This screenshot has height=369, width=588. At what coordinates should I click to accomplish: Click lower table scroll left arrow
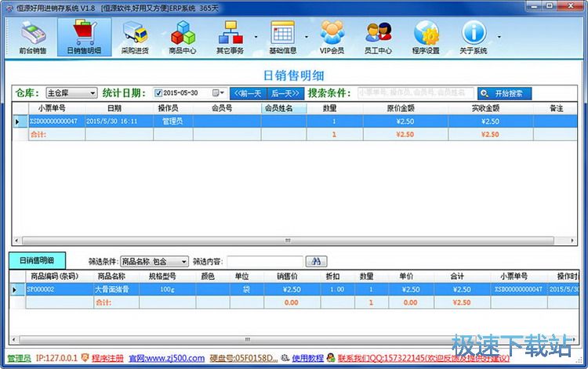coord(14,340)
